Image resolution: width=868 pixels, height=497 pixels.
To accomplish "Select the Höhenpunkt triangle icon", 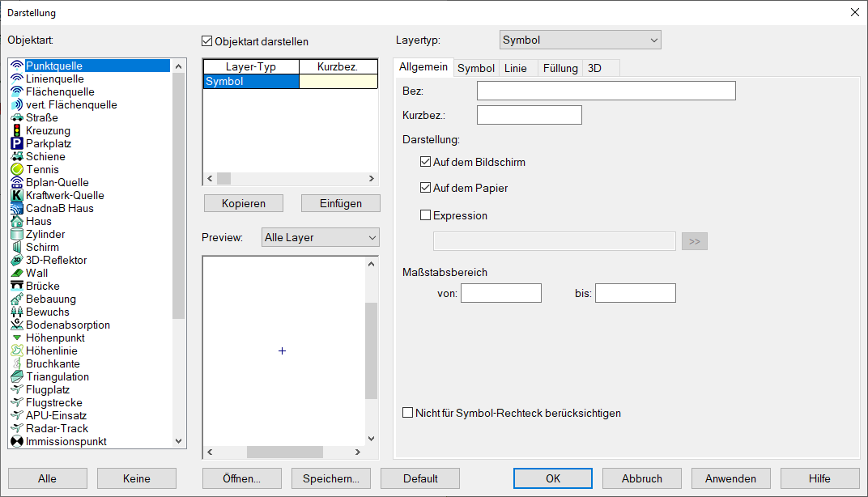I will 17,338.
